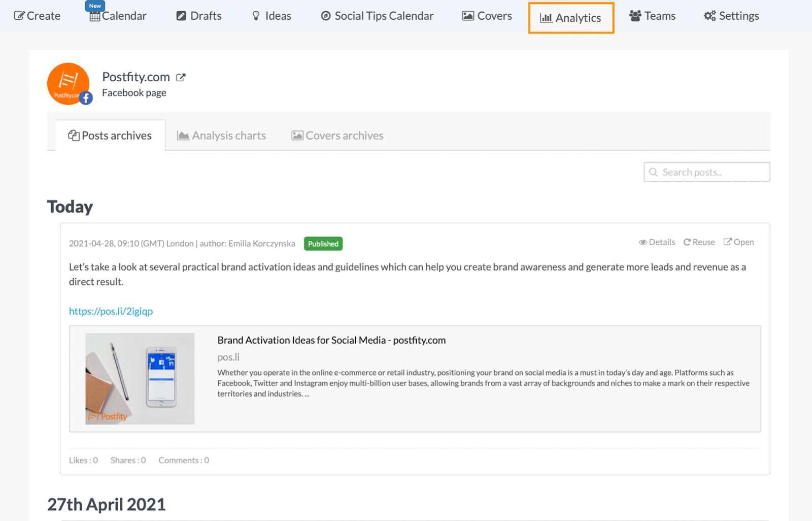Click the post date and author line
Viewport: 812px width, 521px height.
[182, 244]
